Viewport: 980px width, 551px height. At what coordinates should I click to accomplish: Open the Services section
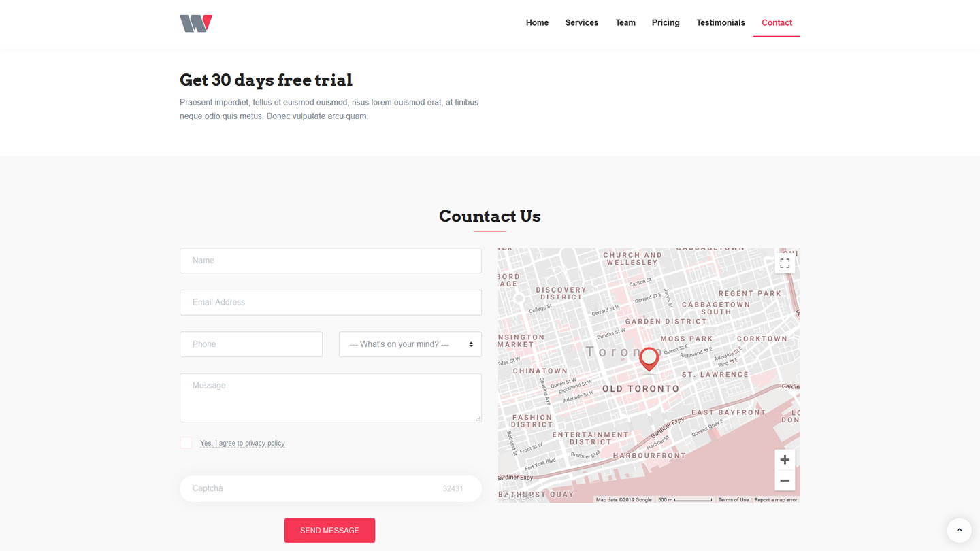tap(582, 23)
